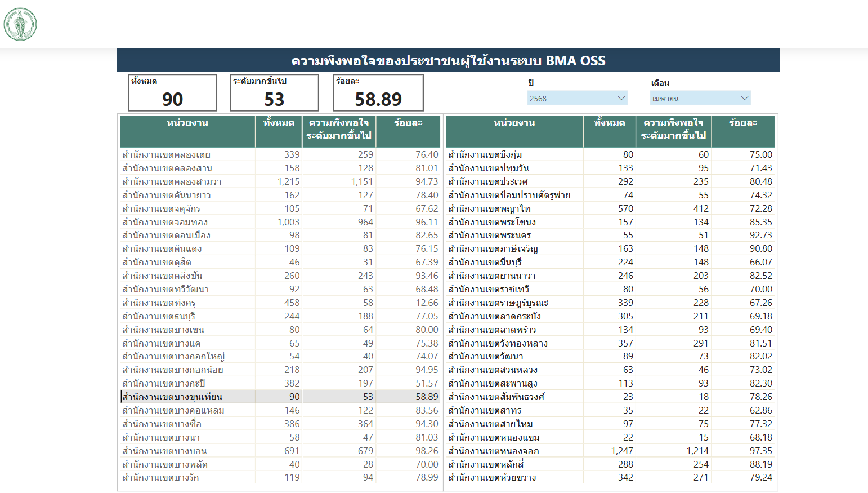
Task: Select row สำนักงานเขตธนบุรี
Action: 280,316
